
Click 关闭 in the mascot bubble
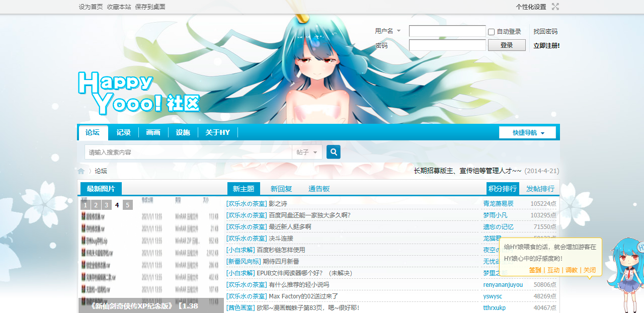590,270
